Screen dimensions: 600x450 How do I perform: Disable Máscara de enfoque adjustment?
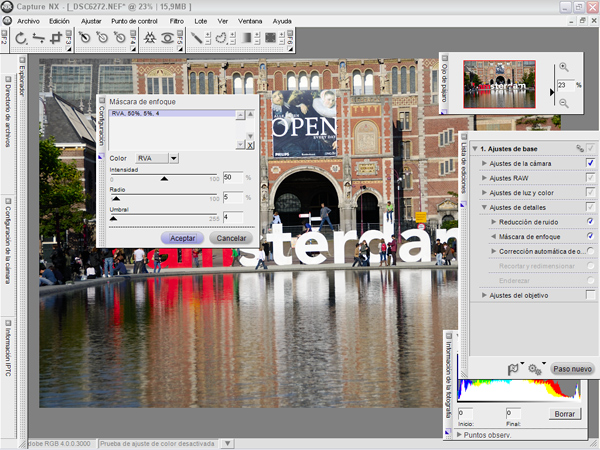tap(590, 236)
